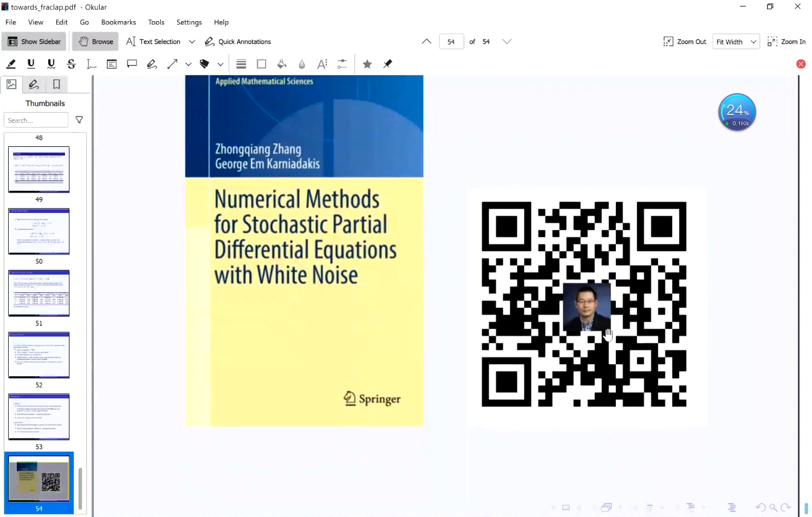Expand the Text Selection tool dropdown arrow
The image size is (812, 517).
(192, 42)
